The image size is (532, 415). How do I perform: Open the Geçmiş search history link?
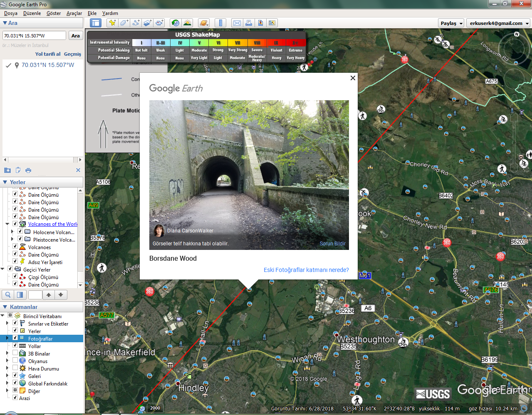click(72, 54)
